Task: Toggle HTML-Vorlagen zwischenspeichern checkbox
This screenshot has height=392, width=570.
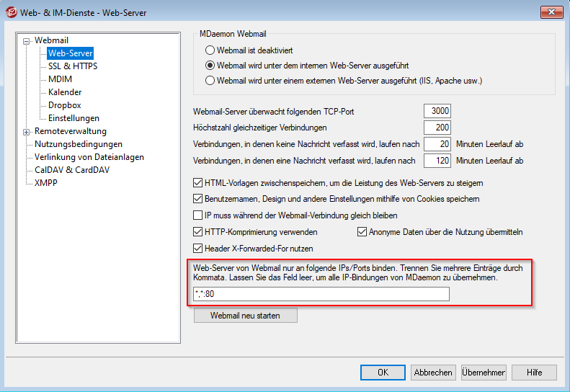Action: pyautogui.click(x=198, y=184)
